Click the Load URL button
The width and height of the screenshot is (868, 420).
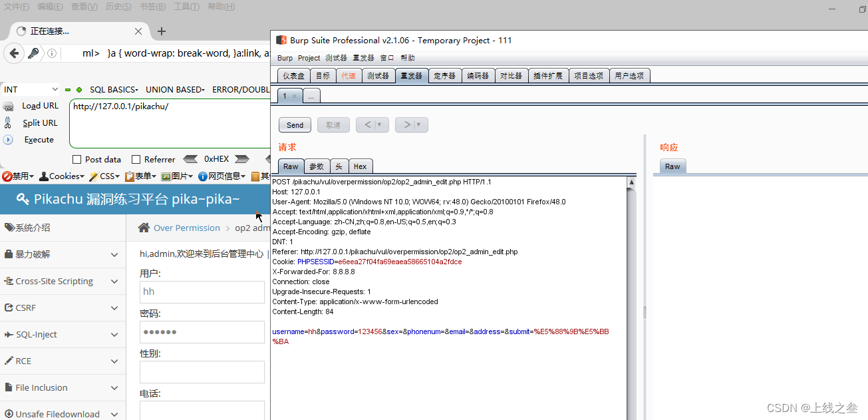click(40, 106)
